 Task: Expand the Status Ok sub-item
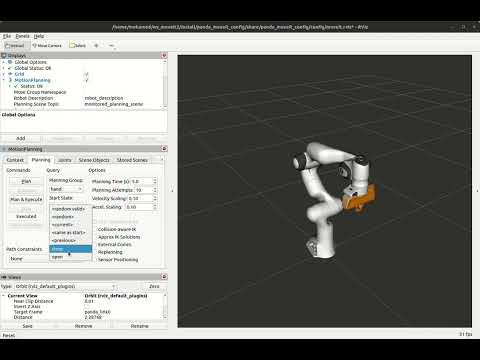(10, 86)
